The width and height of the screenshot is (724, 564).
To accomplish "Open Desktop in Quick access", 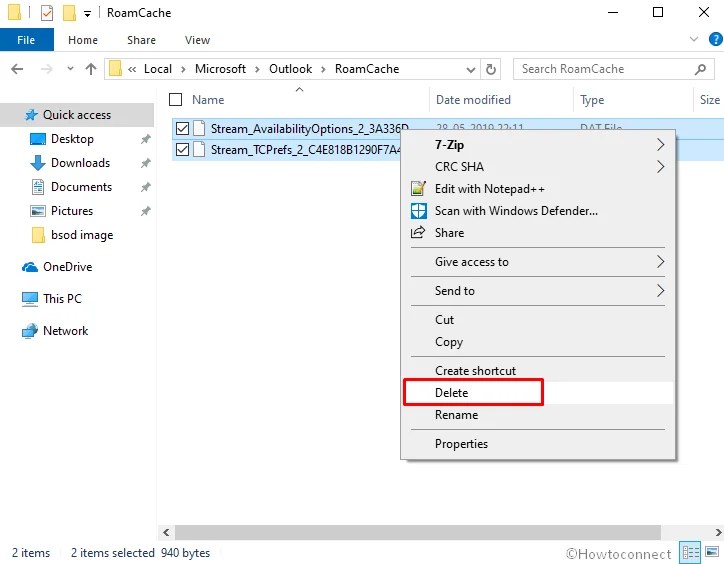I will pos(72,139).
